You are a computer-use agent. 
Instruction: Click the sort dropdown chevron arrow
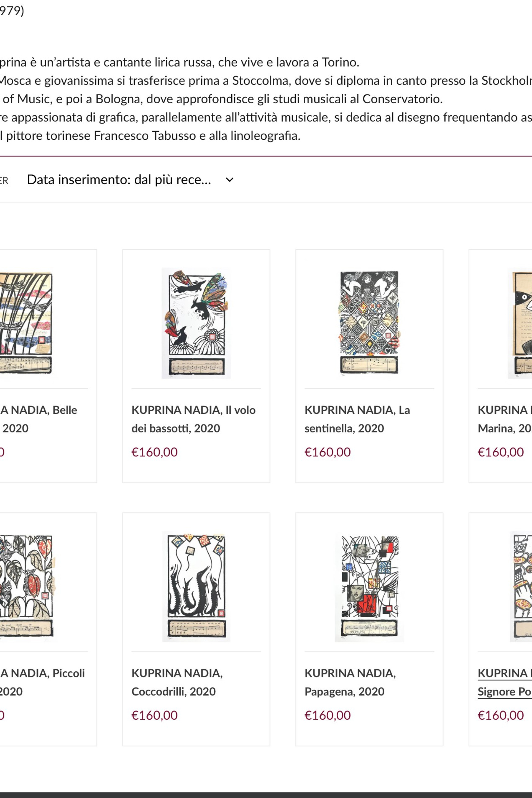pos(230,180)
